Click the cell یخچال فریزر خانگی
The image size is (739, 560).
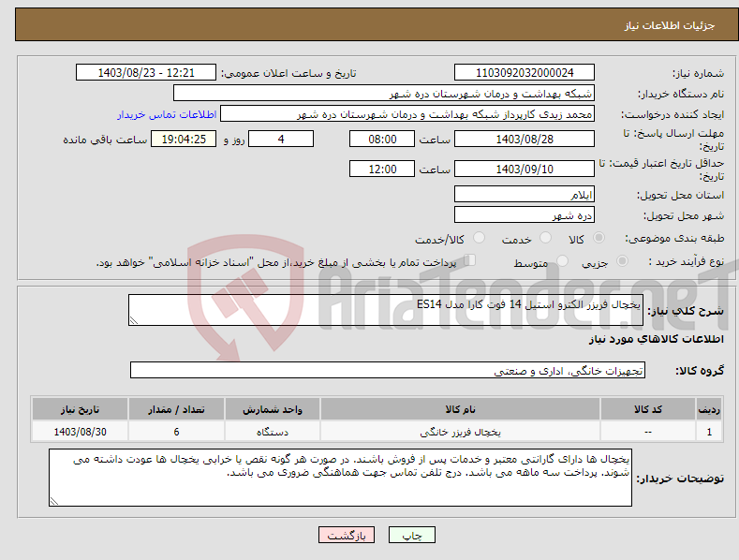[x=460, y=432]
